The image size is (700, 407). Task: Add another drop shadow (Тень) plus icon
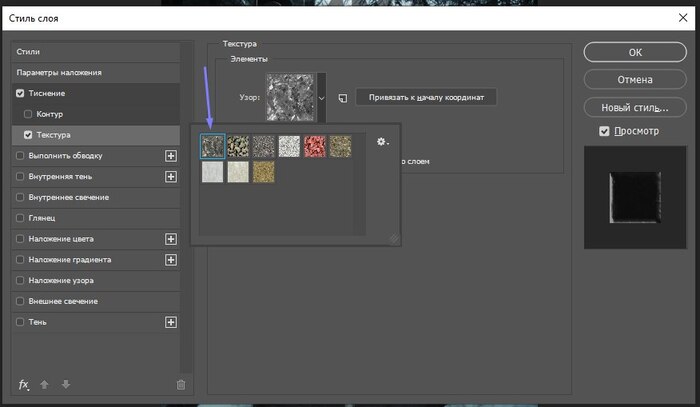tap(171, 322)
